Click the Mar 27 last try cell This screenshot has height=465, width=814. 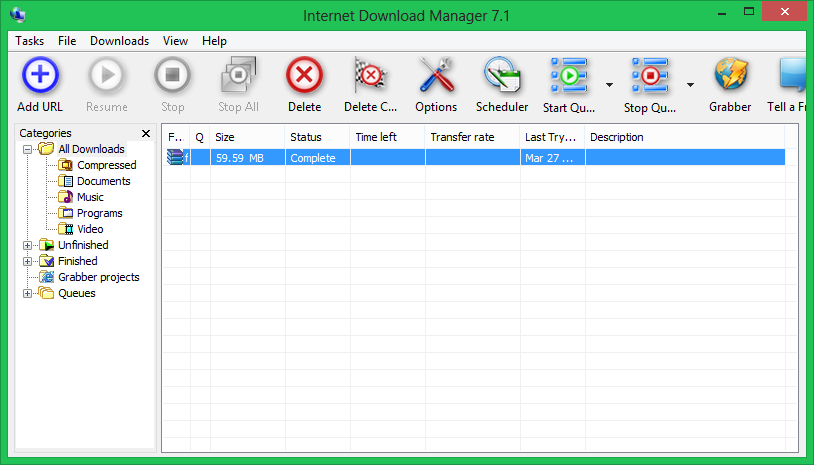click(553, 158)
